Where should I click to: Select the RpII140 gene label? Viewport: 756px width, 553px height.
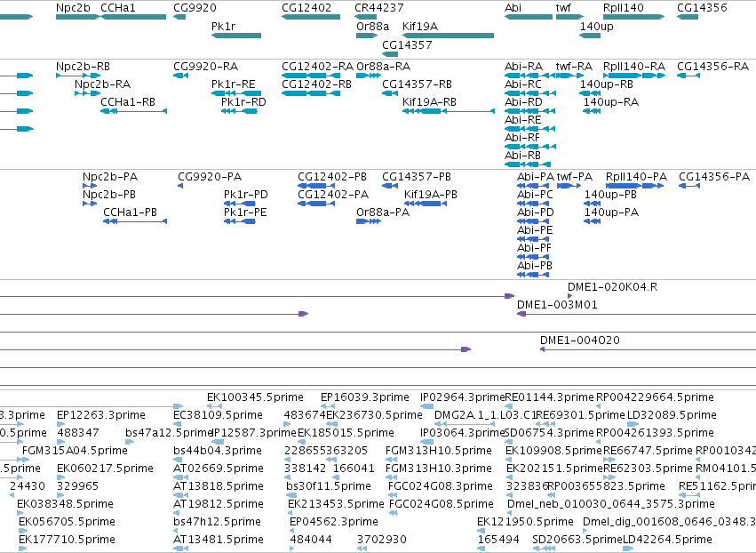pyautogui.click(x=624, y=8)
